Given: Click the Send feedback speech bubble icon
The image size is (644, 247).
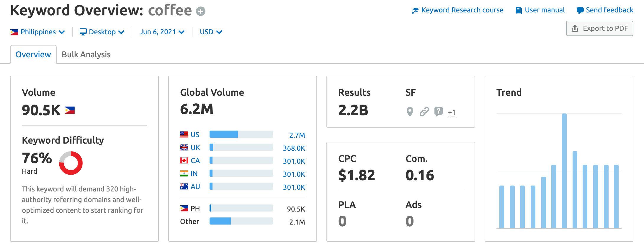Looking at the screenshot, I should tap(580, 11).
